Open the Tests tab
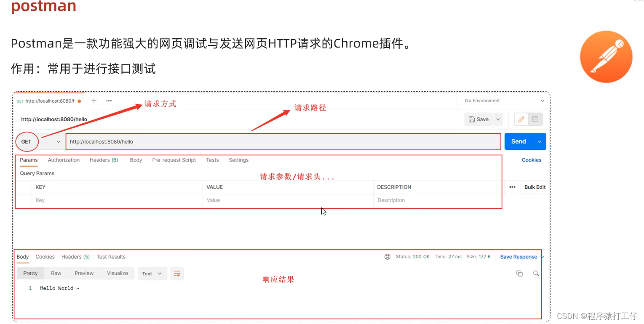The height and width of the screenshot is (324, 644). [x=212, y=160]
